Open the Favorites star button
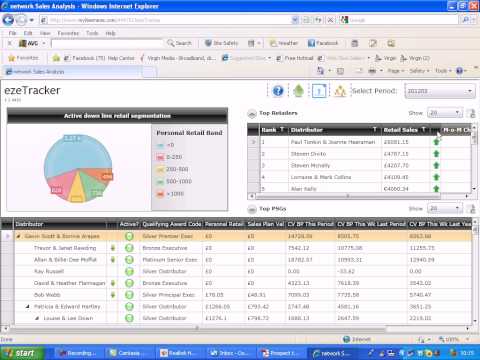This screenshot has height=360, width=480. coord(23,58)
